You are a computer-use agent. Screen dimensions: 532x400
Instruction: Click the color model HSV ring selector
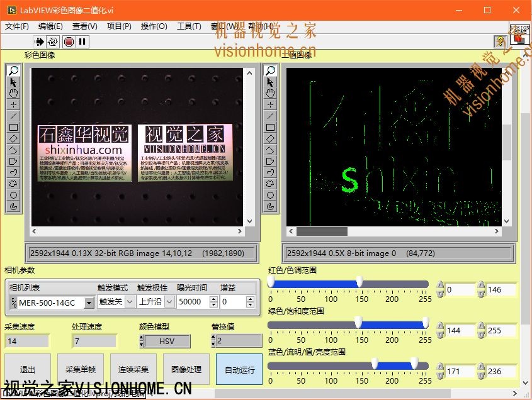(167, 341)
